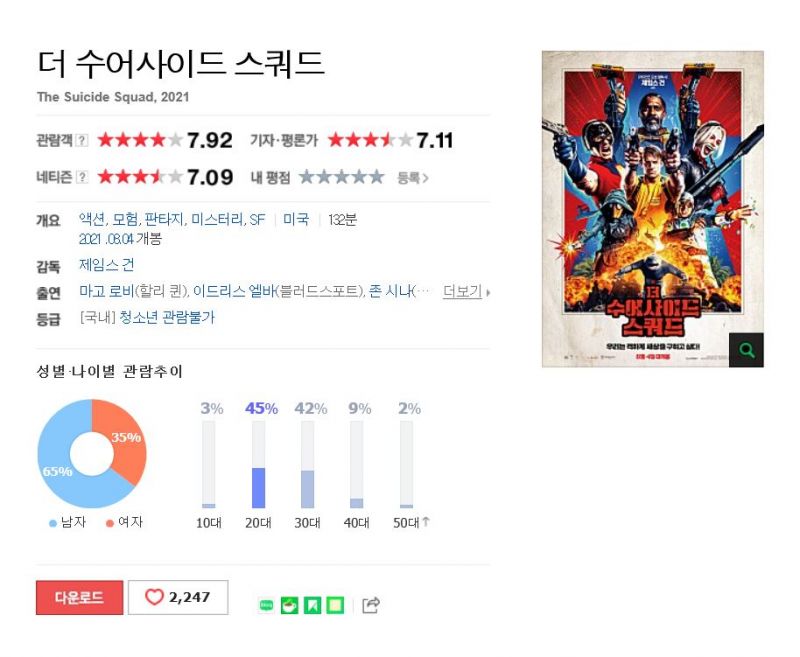Click the magnifier icon on poster

point(746,350)
